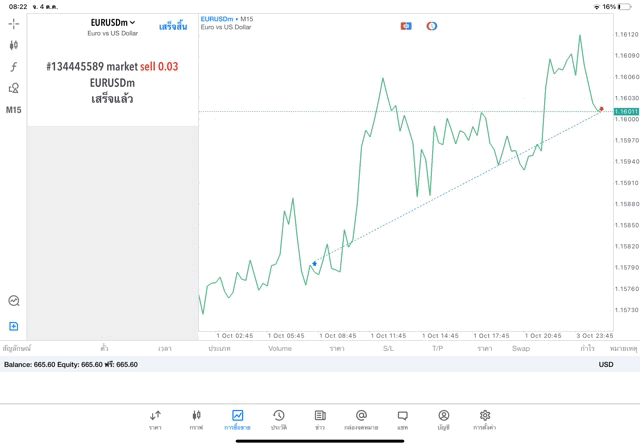Screen dimensions: 640x447
Task: Click the red-blue one-click trading icon
Action: click(406, 26)
